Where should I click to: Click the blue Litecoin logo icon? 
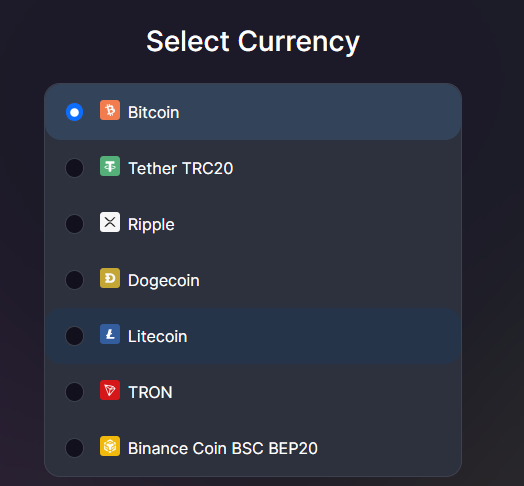[110, 334]
